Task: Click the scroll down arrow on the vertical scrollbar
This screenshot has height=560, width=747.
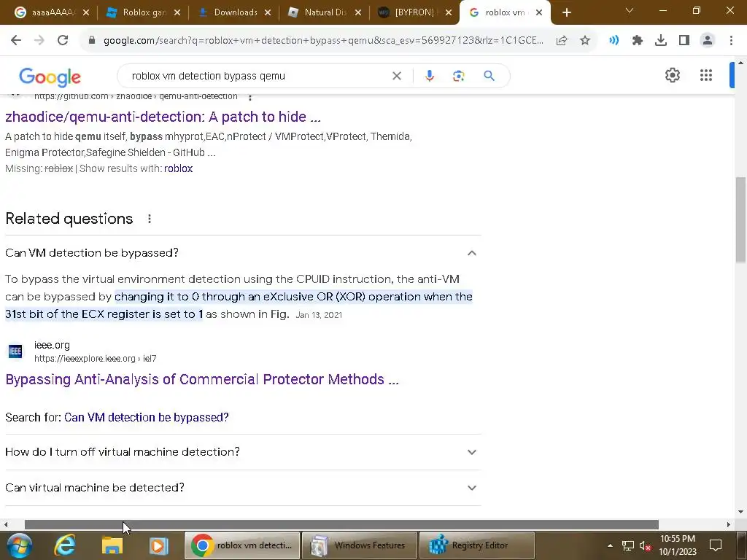Action: [740, 513]
